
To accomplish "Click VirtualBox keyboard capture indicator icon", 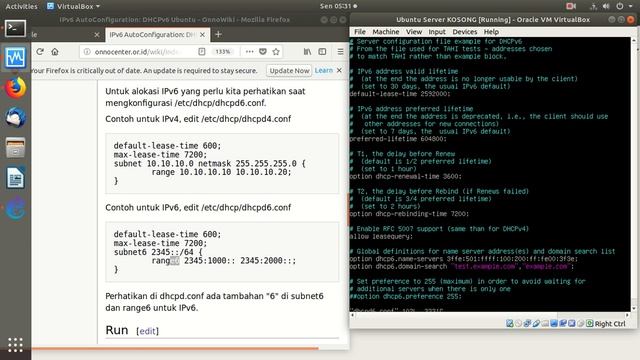I will (589, 323).
